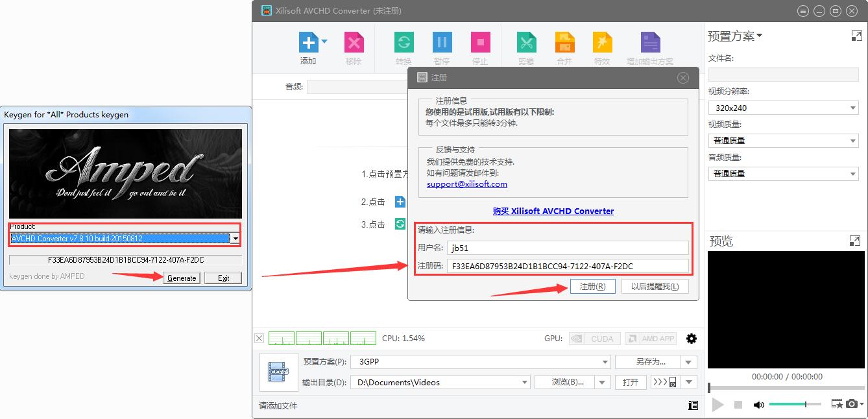
Task: Click the CPU usage graph
Action: (x=322, y=338)
